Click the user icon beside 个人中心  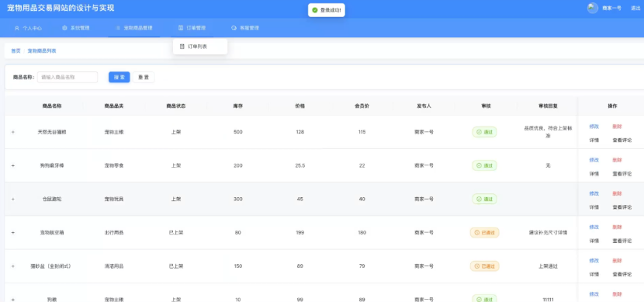point(17,29)
